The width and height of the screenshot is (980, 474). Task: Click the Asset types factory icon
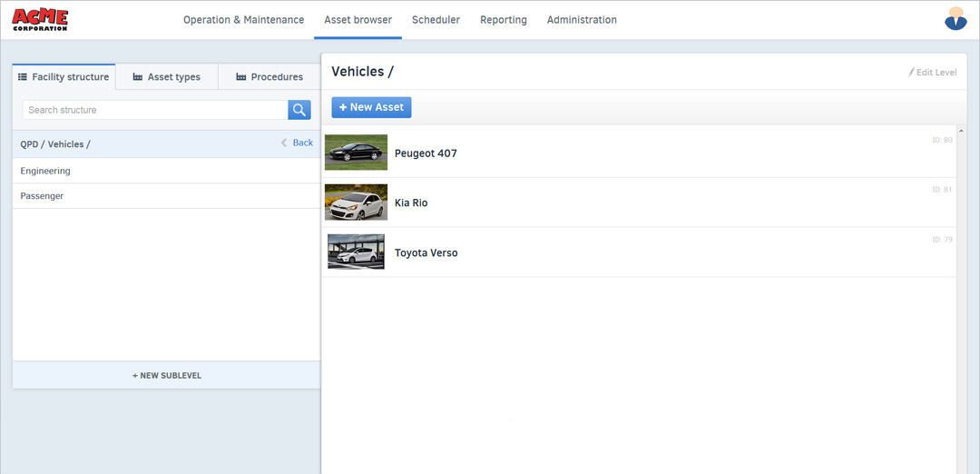[x=138, y=77]
